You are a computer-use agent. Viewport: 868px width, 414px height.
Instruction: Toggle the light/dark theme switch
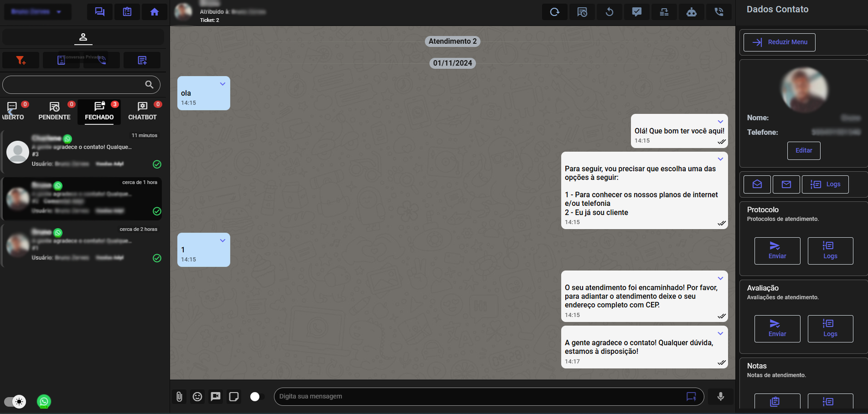point(15,402)
